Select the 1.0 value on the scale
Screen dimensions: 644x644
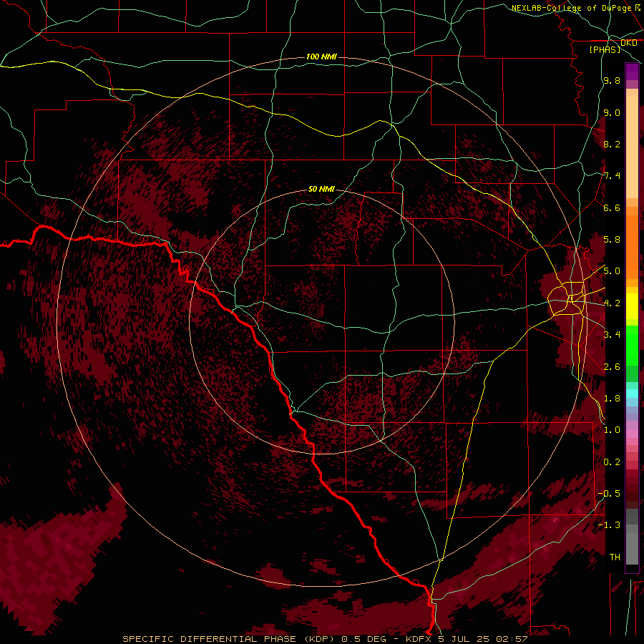click(612, 430)
